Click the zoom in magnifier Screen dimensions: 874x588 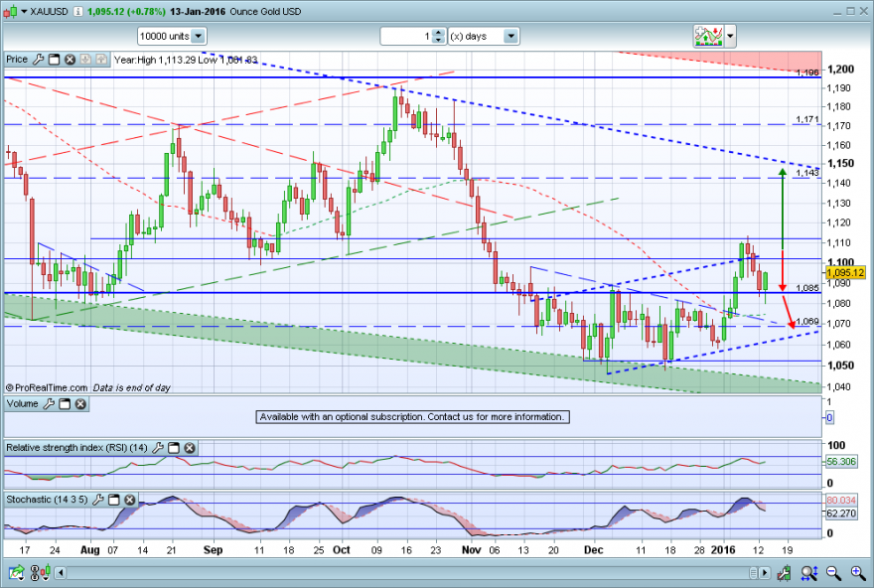(858, 572)
